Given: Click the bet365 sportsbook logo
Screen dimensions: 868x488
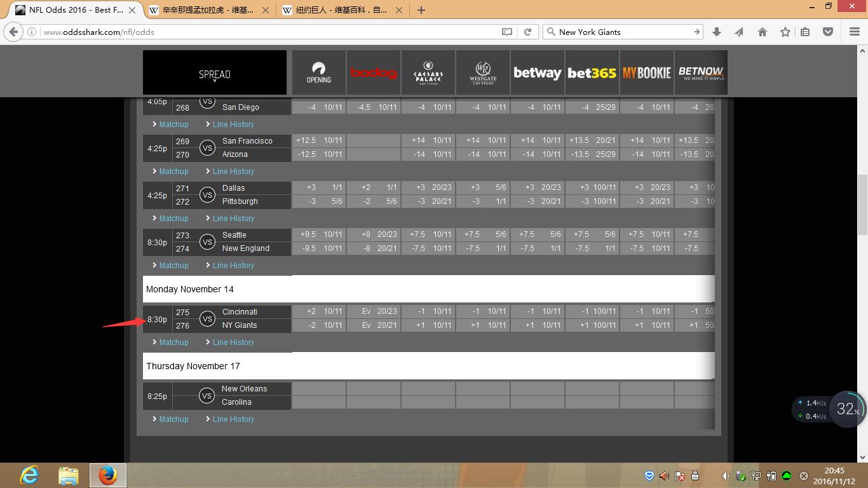Looking at the screenshot, I should click(x=592, y=73).
